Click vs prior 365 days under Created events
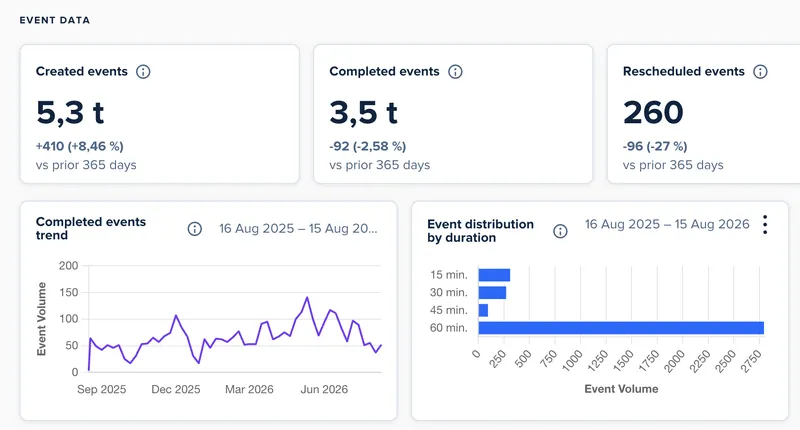 pyautogui.click(x=86, y=165)
